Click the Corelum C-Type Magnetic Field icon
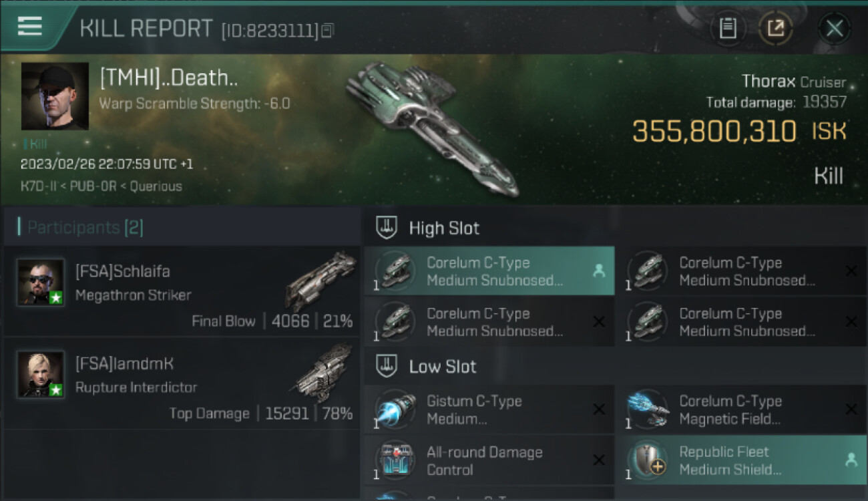 [x=648, y=409]
